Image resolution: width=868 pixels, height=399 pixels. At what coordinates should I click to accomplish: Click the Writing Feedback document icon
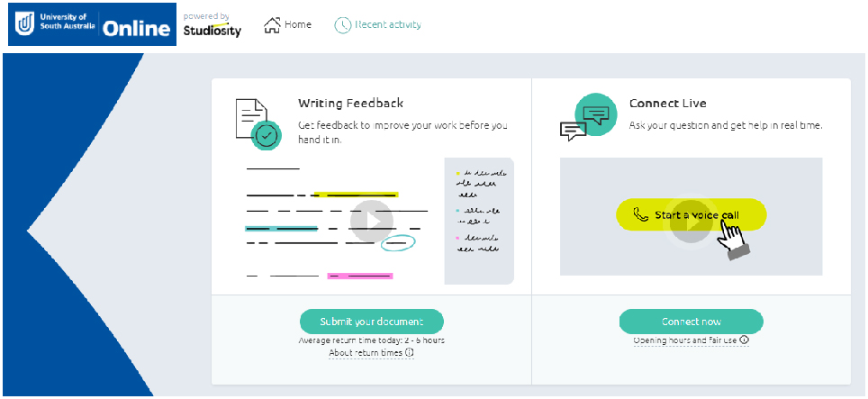tap(258, 124)
